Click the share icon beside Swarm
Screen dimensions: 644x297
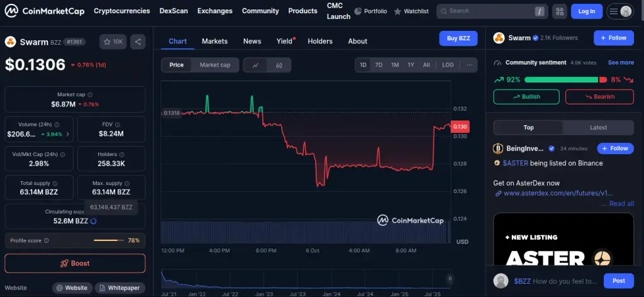pyautogui.click(x=138, y=42)
